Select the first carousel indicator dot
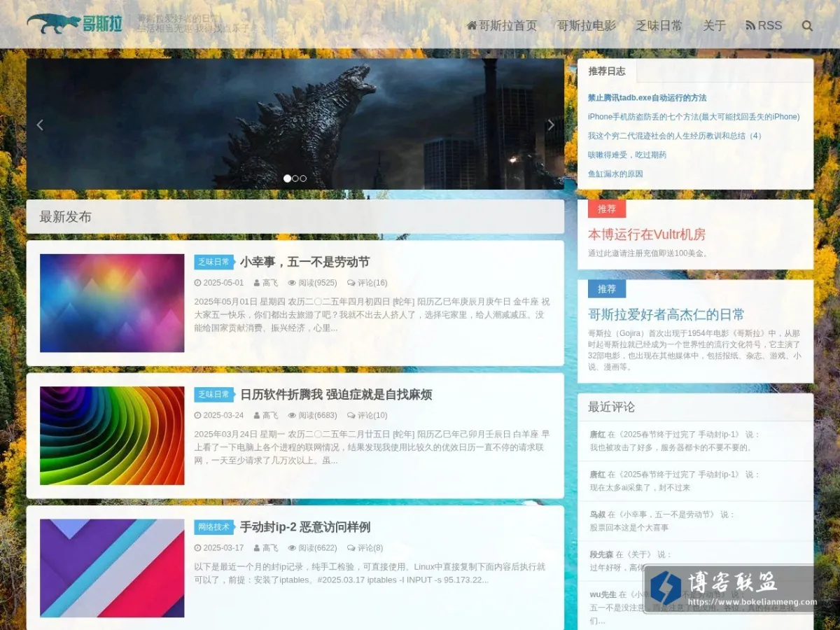840x630 pixels. point(287,178)
